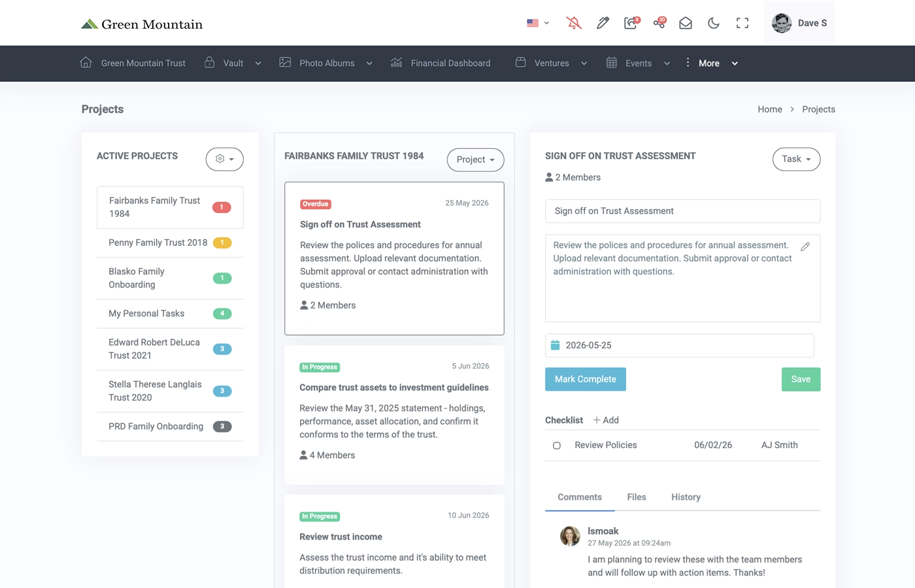This screenshot has width=915, height=588.
Task: Click the More vertical dots icon
Action: (688, 63)
